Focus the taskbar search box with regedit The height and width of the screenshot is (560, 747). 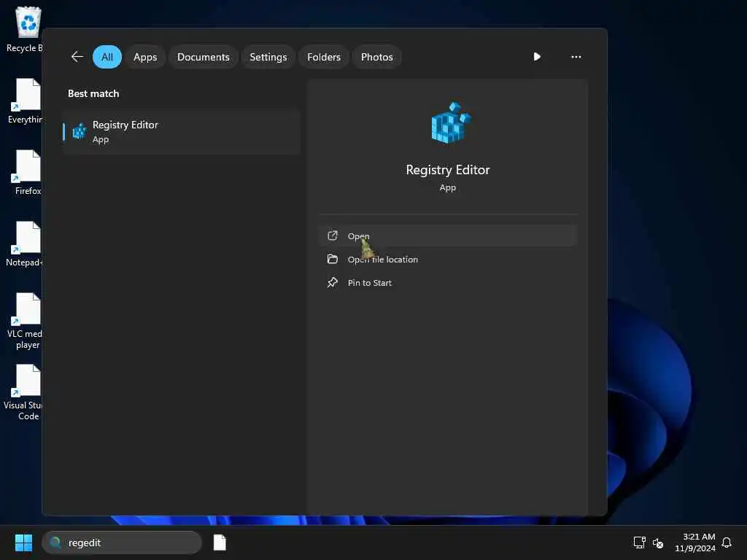pos(122,542)
